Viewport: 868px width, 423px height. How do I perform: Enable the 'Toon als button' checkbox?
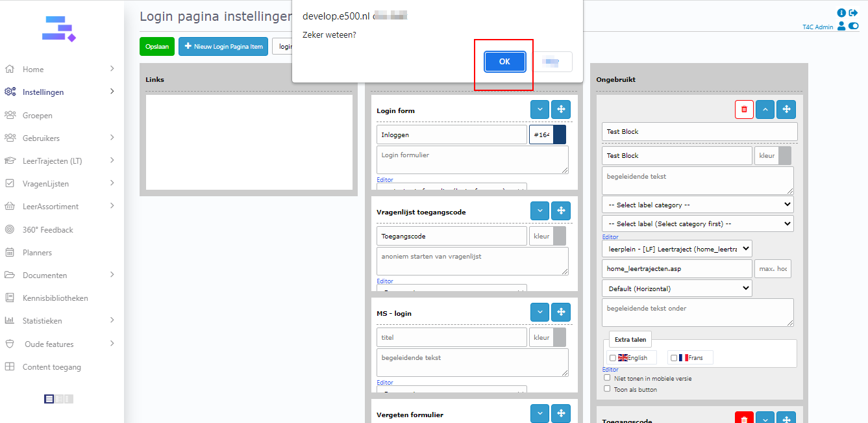[x=607, y=389]
